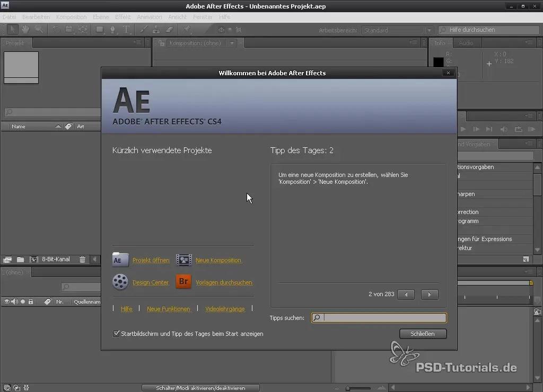Click the trash delete icon in Projekt panel
Image resolution: width=543 pixels, height=392 pixels.
pos(82,259)
